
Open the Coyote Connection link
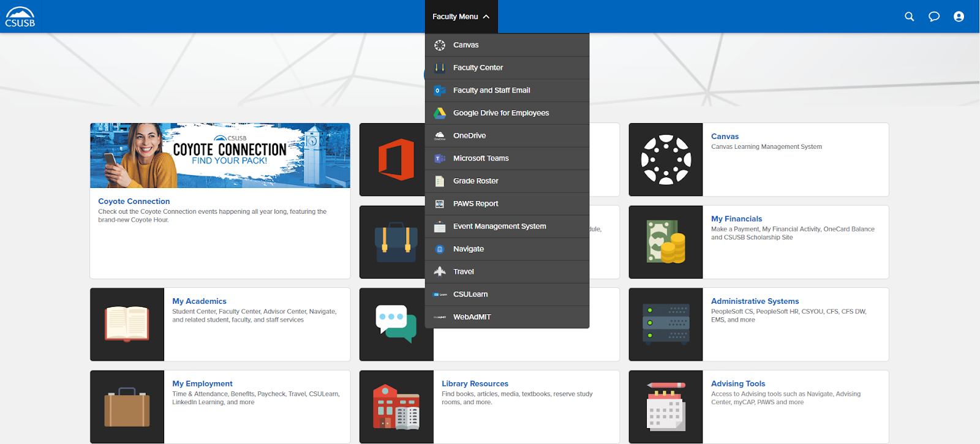coord(134,201)
